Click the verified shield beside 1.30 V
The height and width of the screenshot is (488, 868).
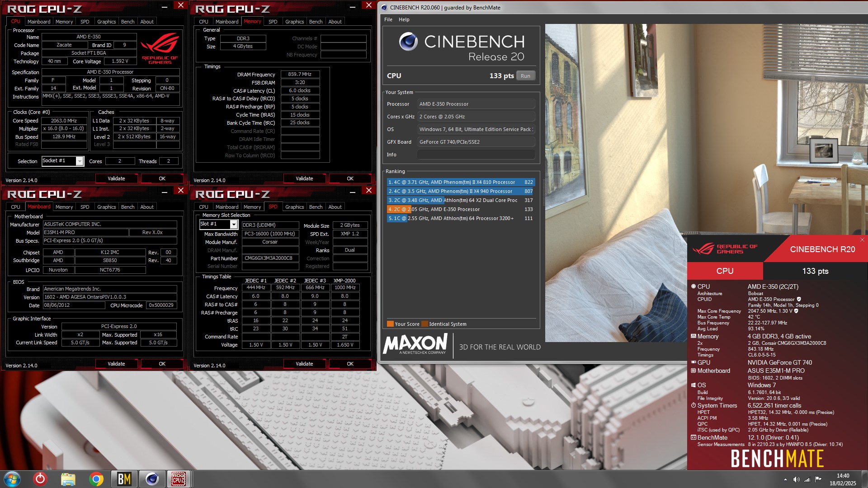tap(796, 311)
